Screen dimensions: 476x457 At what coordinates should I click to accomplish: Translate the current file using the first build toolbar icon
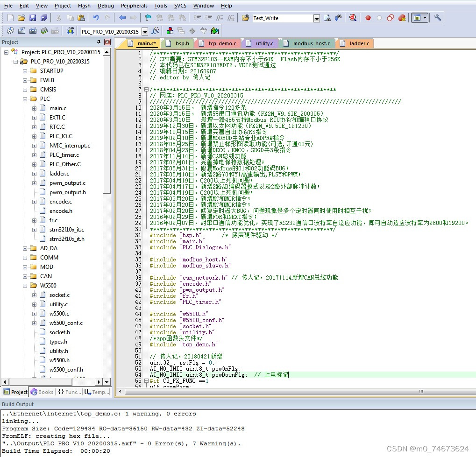click(x=10, y=31)
